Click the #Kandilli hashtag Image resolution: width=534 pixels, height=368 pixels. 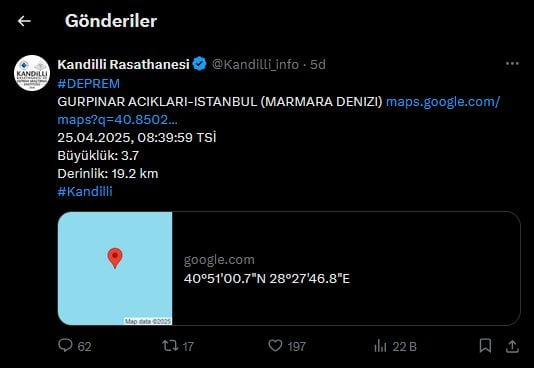pyautogui.click(x=85, y=192)
